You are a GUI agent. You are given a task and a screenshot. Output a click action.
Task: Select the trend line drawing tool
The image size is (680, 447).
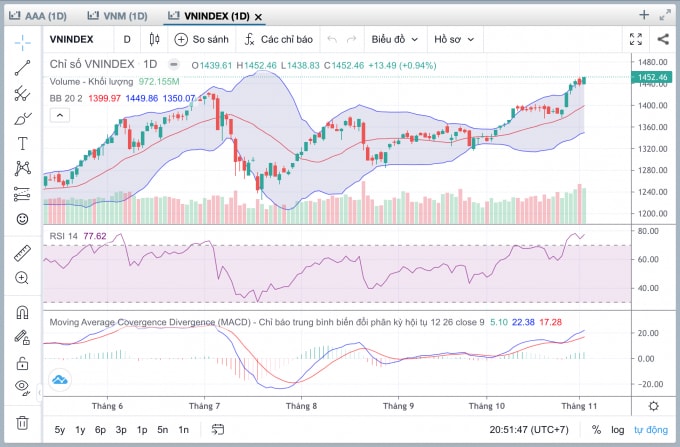pyautogui.click(x=23, y=68)
